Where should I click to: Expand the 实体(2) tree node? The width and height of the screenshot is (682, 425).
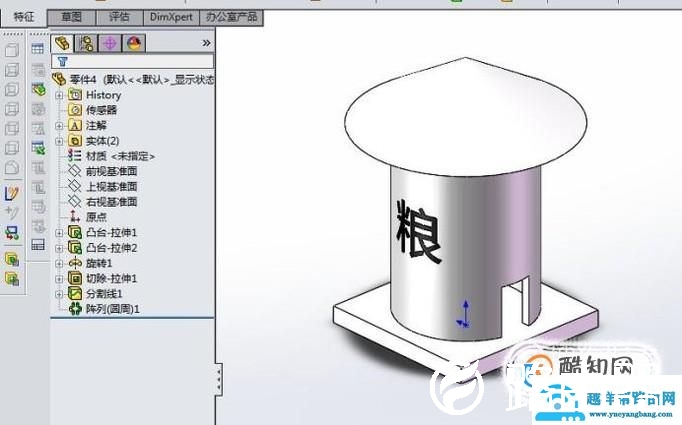pos(59,141)
